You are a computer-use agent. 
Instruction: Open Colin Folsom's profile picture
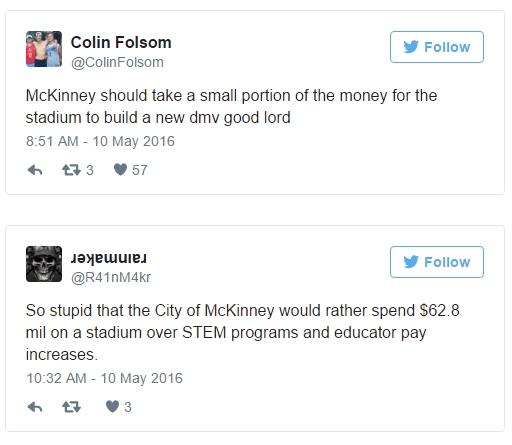click(44, 49)
